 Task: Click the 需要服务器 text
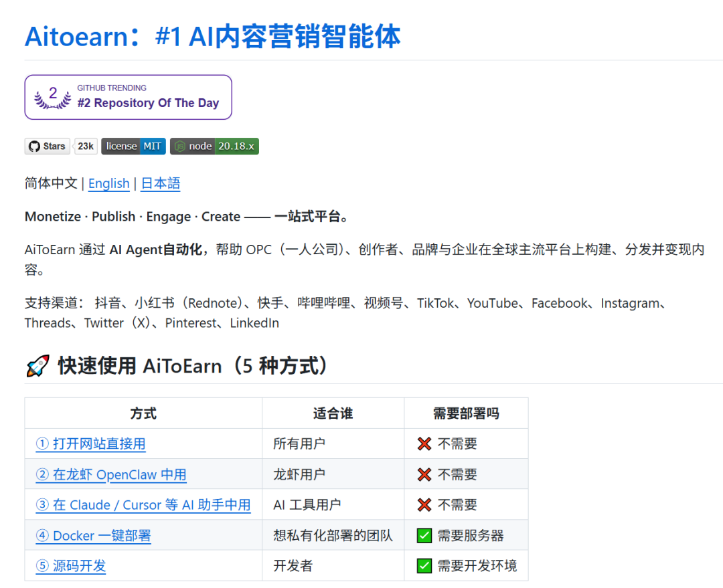coord(471,535)
